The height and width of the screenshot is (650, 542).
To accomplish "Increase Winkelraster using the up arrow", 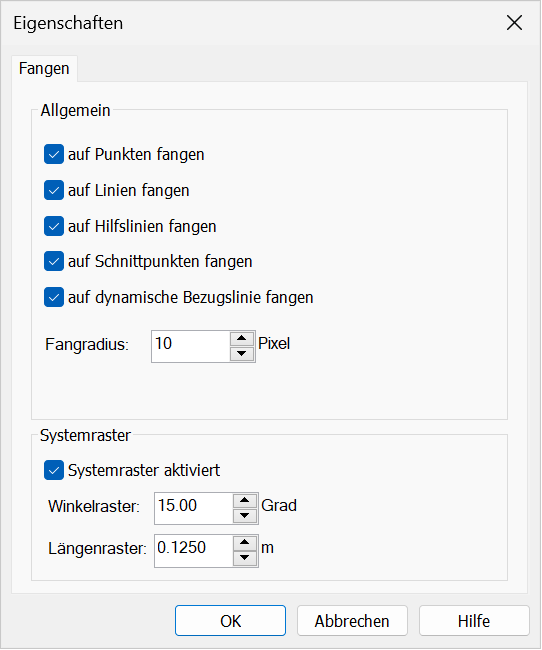I will click(245, 501).
